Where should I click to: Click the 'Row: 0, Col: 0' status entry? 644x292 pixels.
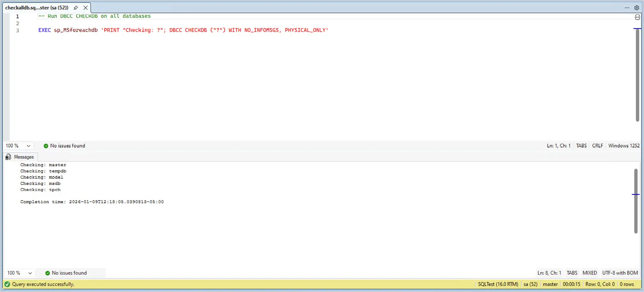click(600, 284)
